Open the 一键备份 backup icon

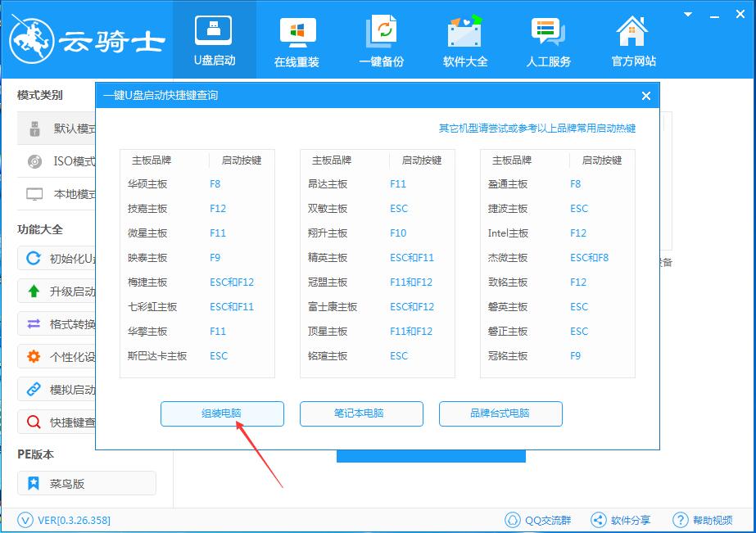coord(382,32)
